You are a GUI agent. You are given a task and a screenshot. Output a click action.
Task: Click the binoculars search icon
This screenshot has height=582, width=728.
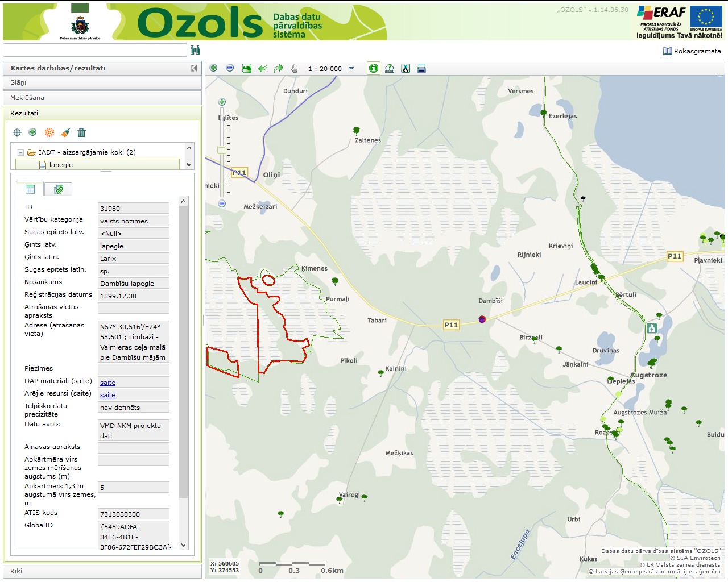195,50
